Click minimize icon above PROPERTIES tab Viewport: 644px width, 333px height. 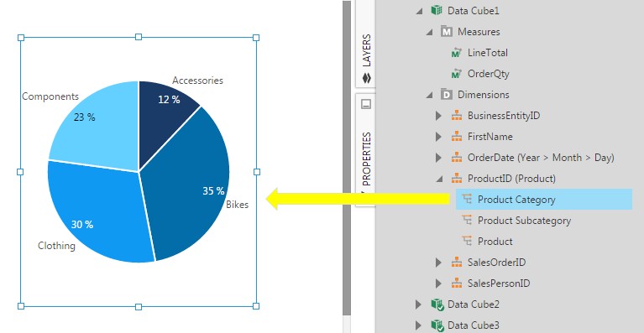click(366, 104)
